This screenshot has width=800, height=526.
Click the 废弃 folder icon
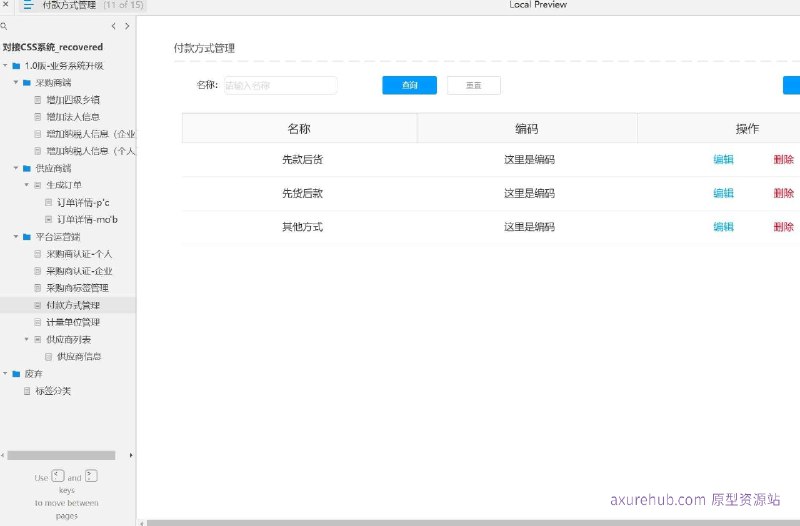pos(16,373)
